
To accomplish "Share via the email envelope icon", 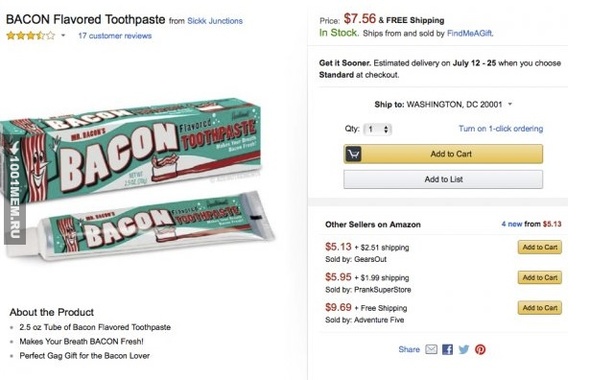I will coord(431,350).
